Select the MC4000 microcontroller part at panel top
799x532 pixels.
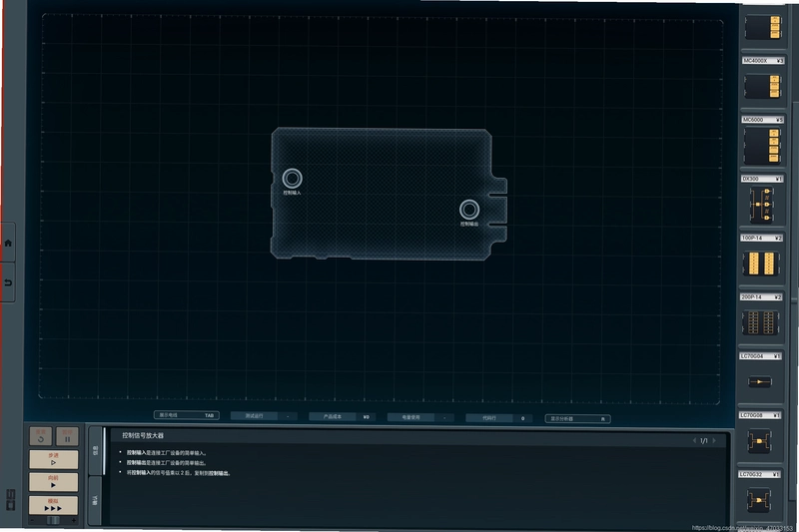[x=763, y=27]
